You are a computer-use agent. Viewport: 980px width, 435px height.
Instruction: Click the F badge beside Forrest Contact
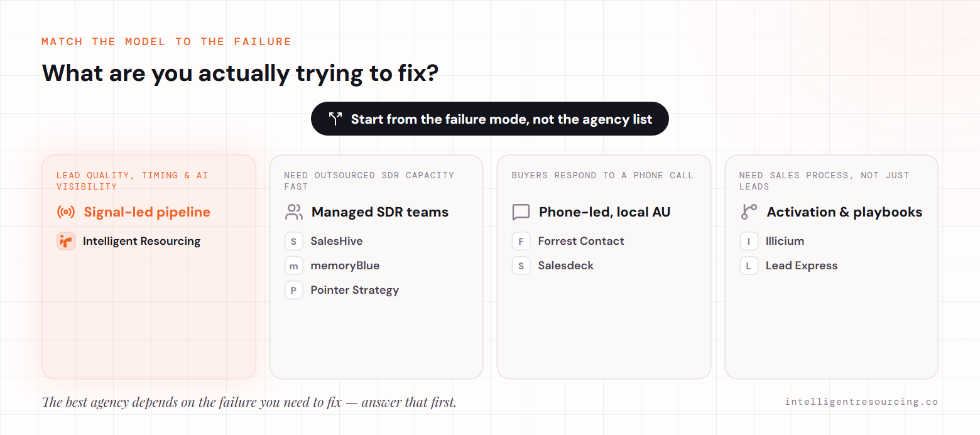point(521,241)
